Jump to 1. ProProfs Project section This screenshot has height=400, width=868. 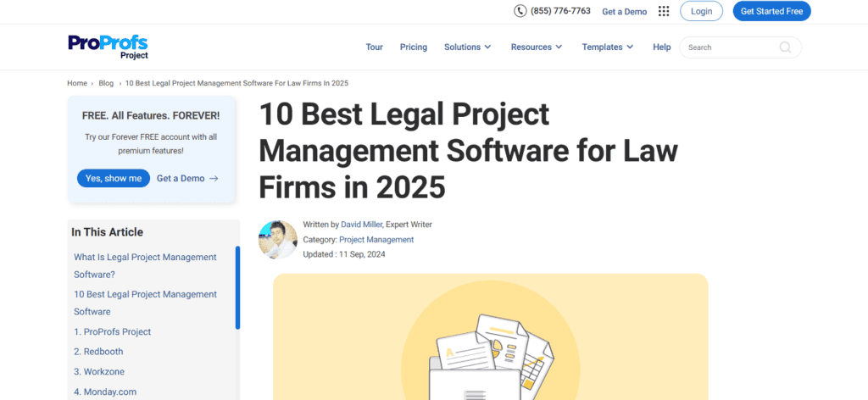click(x=113, y=332)
